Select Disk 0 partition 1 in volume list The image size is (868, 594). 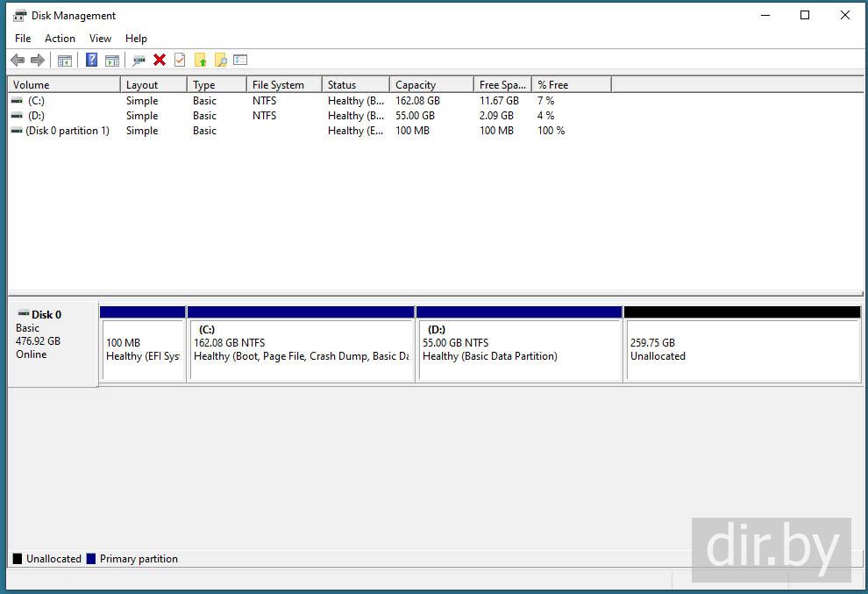pos(68,131)
